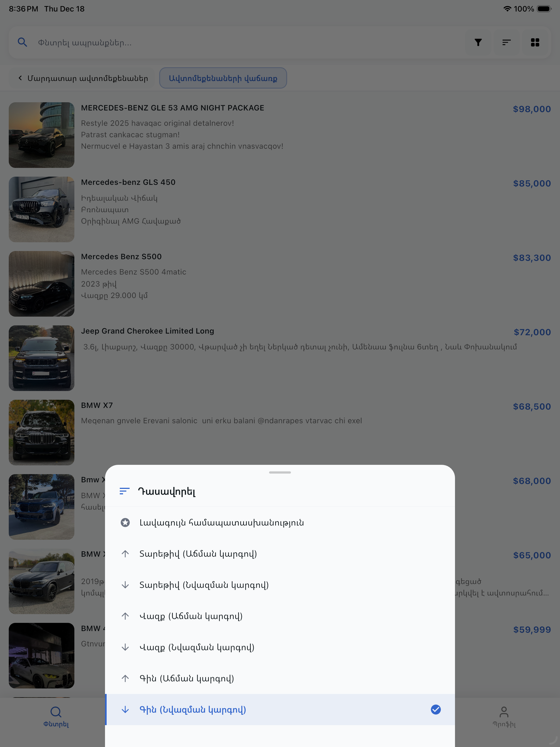Choose Տարեթիվ (Նվազման կարգով) sort option
Screen dimensions: 560x747
pos(280,585)
